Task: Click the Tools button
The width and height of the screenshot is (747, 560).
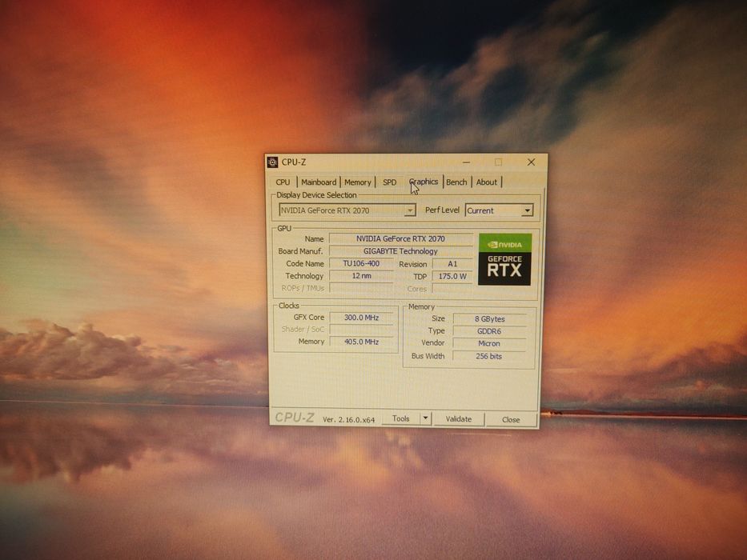Action: click(x=400, y=418)
